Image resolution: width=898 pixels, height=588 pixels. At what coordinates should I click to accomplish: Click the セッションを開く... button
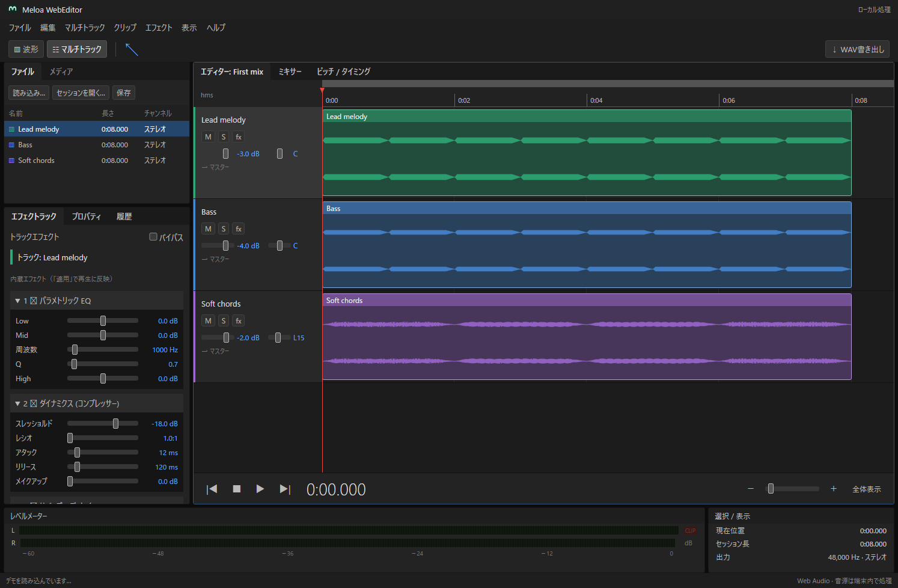tap(81, 93)
